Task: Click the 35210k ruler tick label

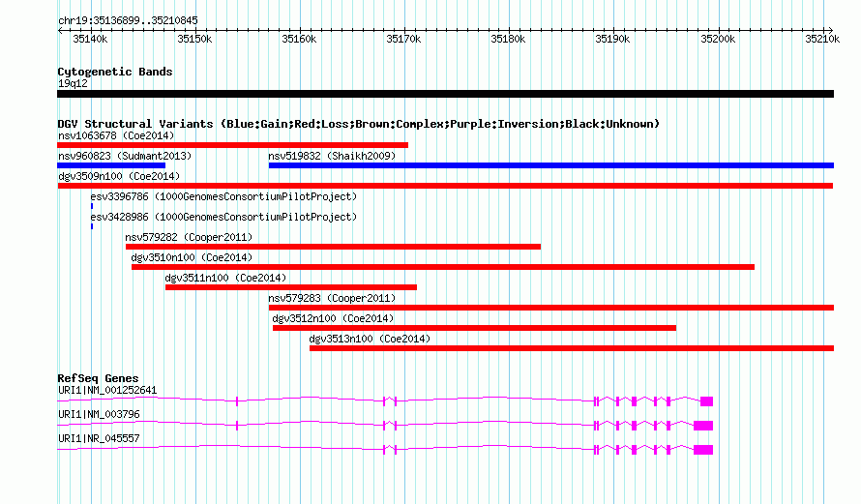Action: 822,39
